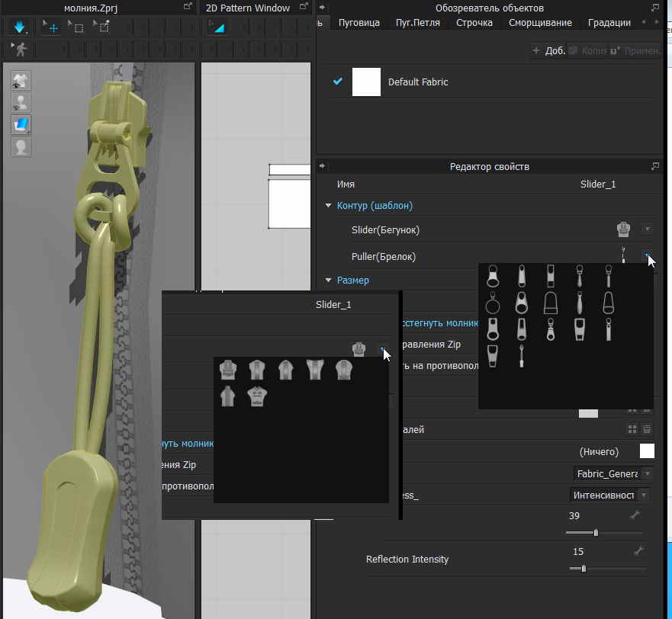
Task: Open slider dropdown arrow in overlay panel
Action: point(383,350)
